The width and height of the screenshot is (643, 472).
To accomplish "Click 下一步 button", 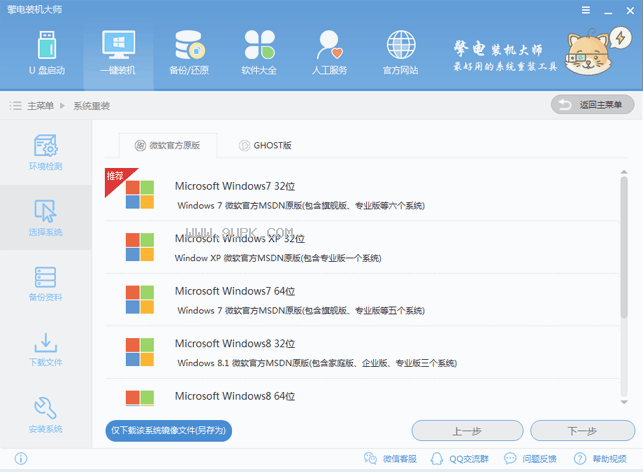I will coord(582,431).
